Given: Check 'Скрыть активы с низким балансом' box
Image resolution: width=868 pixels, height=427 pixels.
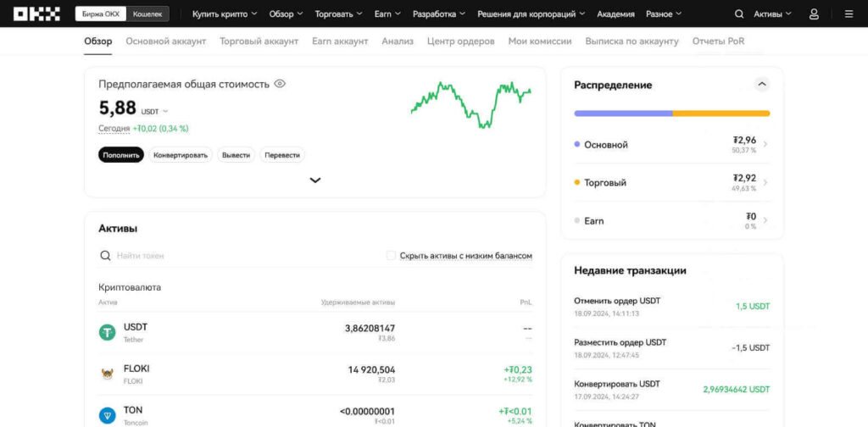Looking at the screenshot, I should (x=391, y=255).
